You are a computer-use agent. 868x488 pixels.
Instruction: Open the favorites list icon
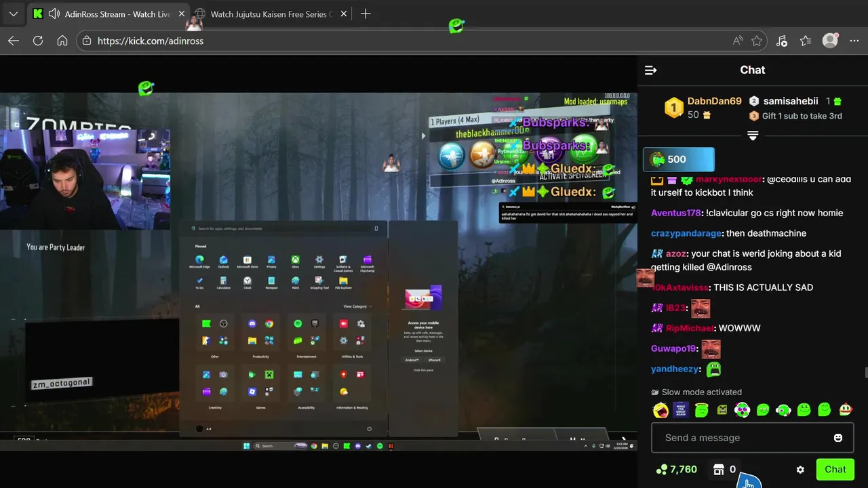(x=806, y=41)
